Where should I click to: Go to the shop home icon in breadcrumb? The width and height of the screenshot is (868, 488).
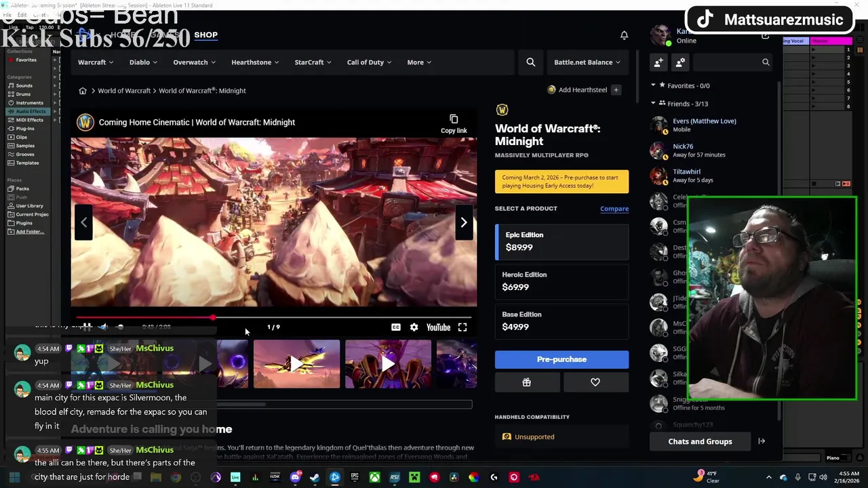click(x=83, y=91)
